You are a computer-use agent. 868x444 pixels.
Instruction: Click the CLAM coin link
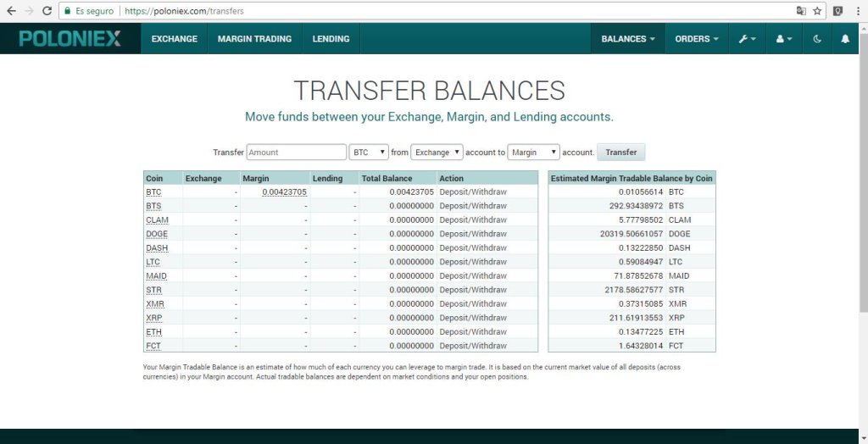(x=157, y=219)
